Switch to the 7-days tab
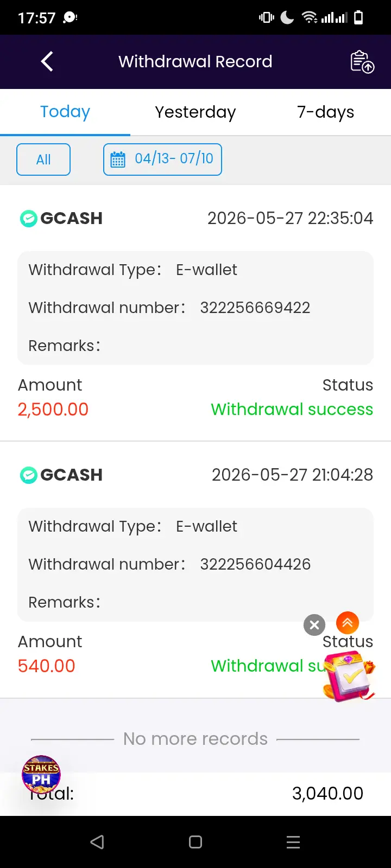391x868 pixels. (x=326, y=112)
